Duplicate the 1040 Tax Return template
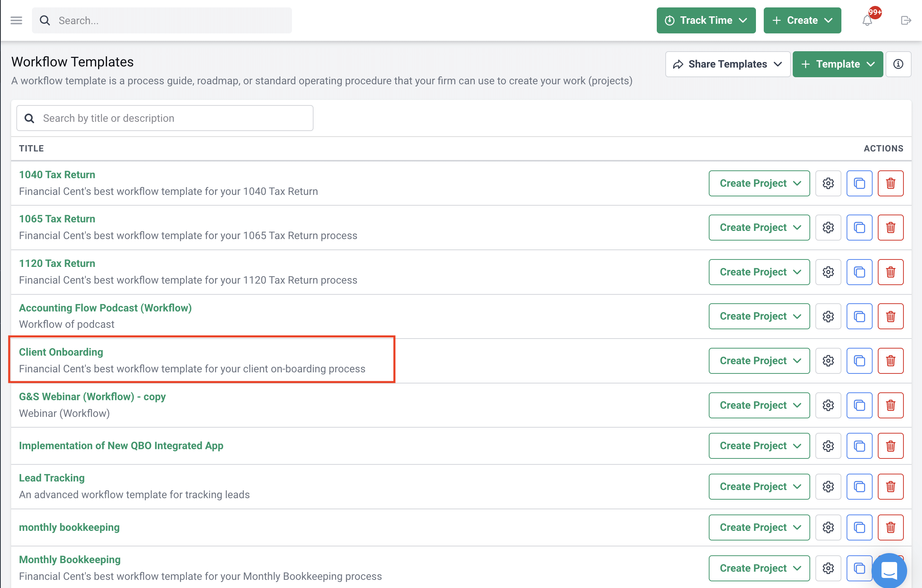Viewport: 922px width, 588px height. coord(859,183)
